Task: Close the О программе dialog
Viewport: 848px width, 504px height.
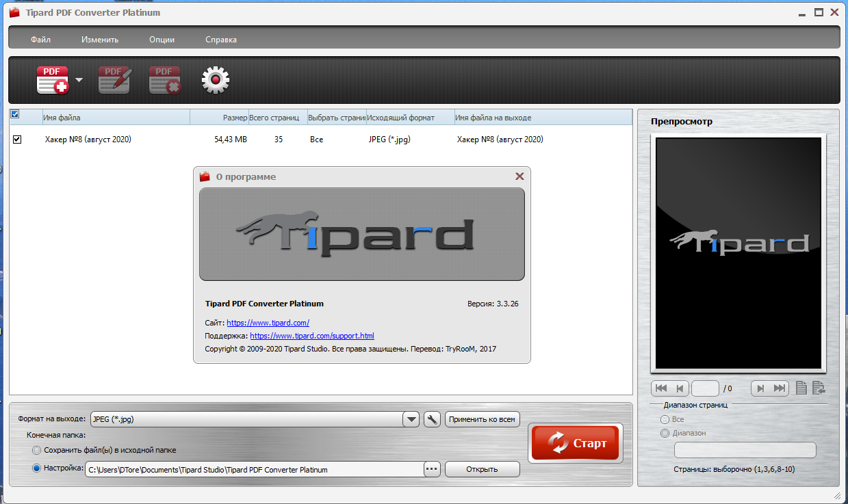Action: [x=519, y=176]
